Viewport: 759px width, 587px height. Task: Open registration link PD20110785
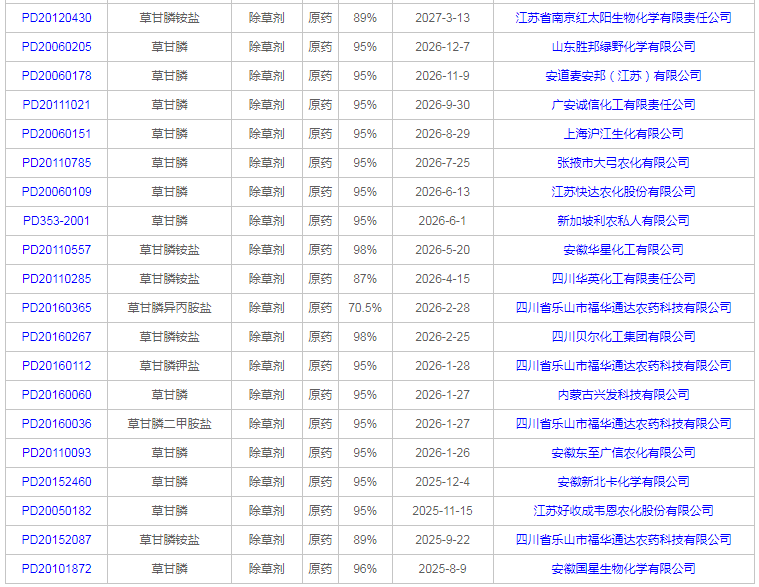57,163
